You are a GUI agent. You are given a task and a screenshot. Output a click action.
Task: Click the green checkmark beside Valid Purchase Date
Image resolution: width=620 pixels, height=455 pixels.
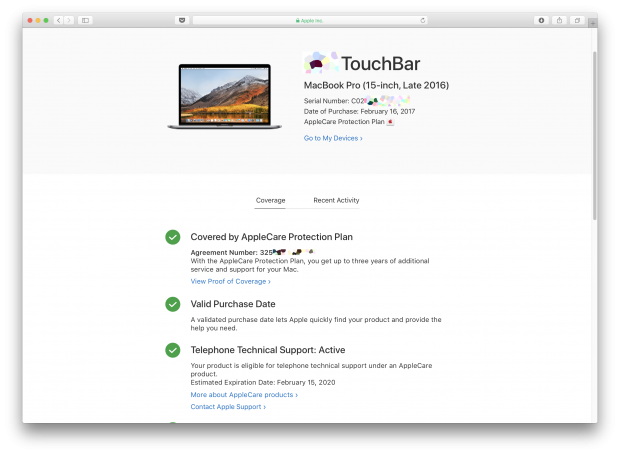173,303
